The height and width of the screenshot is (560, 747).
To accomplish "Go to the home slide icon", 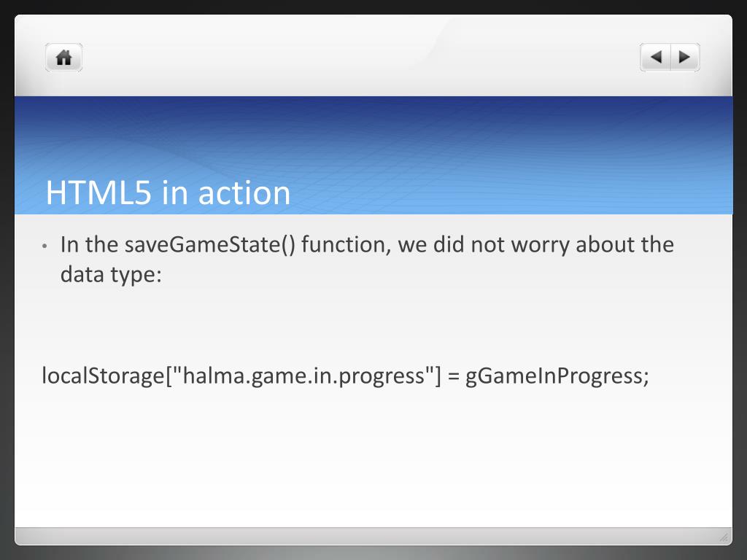I will (64, 58).
